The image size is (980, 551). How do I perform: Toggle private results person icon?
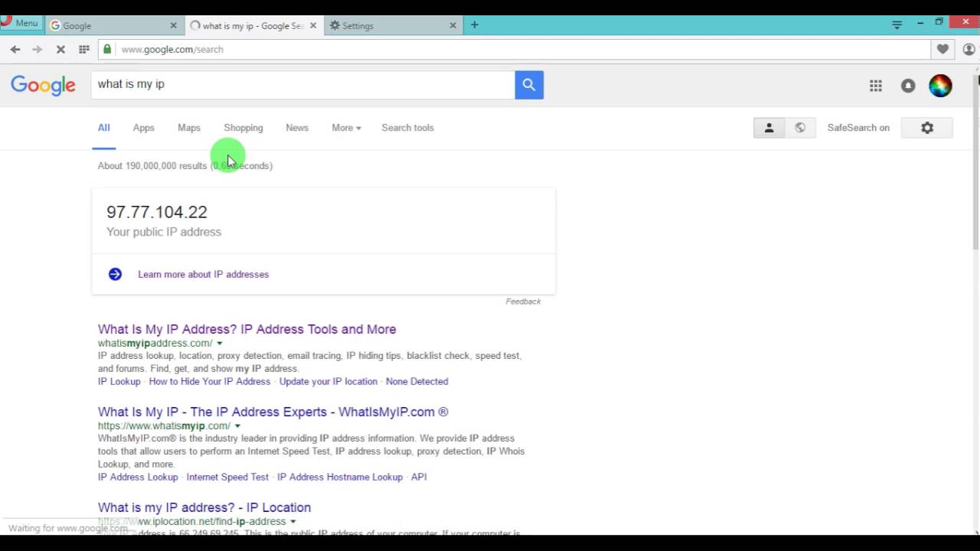coord(769,128)
